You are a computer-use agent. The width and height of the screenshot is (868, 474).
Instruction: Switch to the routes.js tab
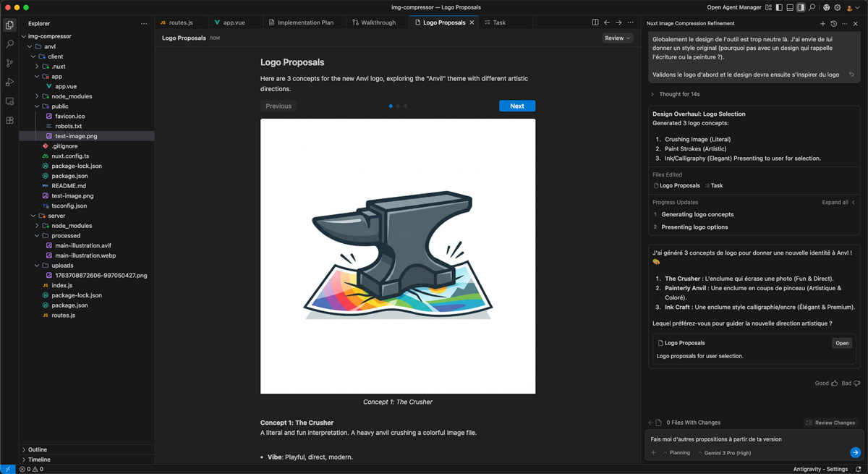[180, 22]
